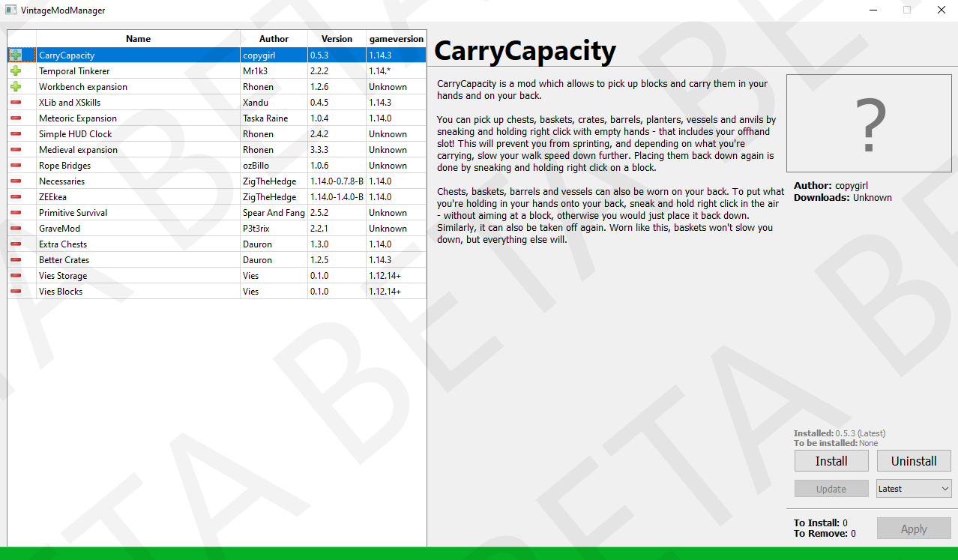Click green plus icon beside Workbench expansion
Viewport: 958px width, 560px height.
[16, 87]
